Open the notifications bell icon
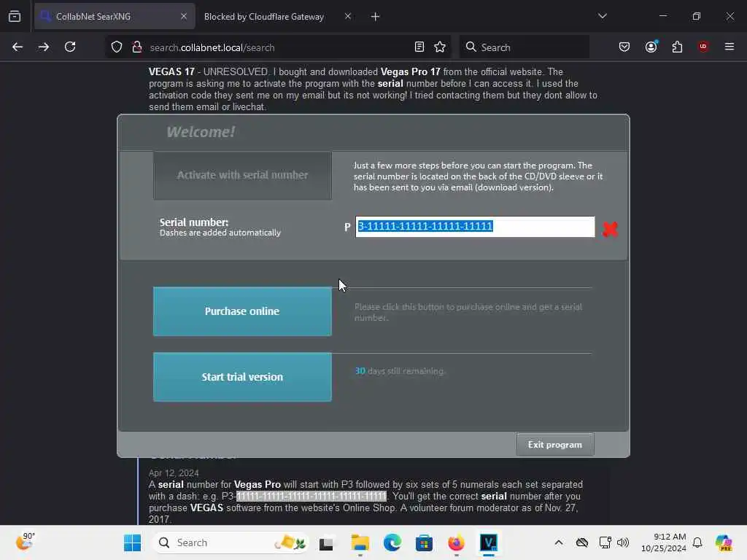Screen dimensions: 747x560 point(697,542)
